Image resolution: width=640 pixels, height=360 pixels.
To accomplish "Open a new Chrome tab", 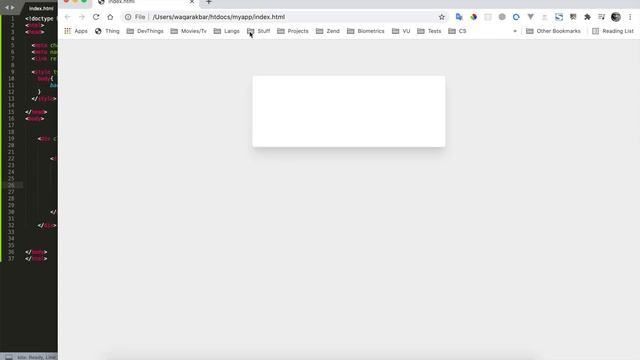I will point(209,2).
